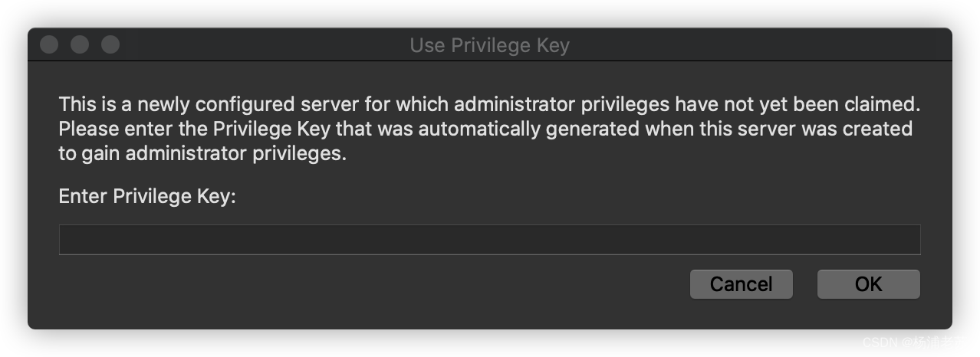Click the "Use Privilege Key" title text
The width and height of the screenshot is (980, 357).
pyautogui.click(x=489, y=45)
